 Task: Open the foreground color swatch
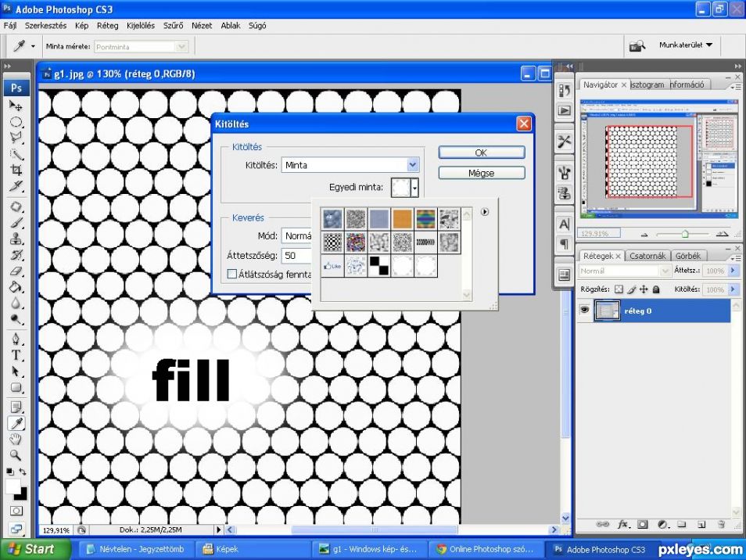13,486
